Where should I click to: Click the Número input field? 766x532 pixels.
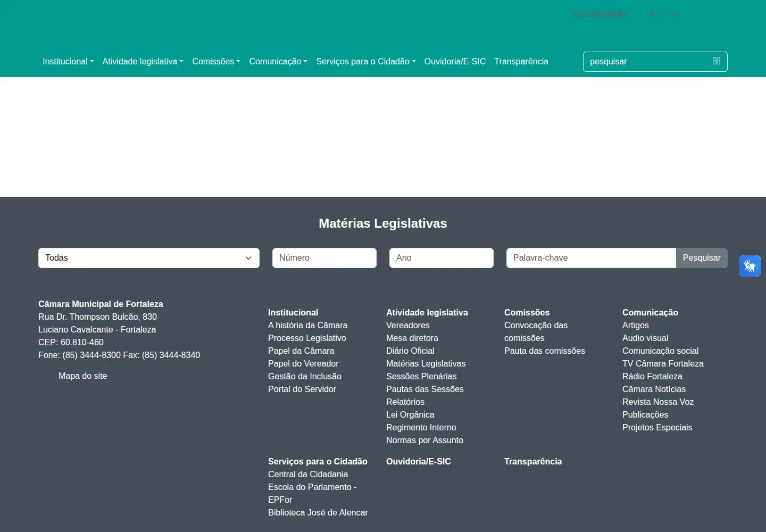pyautogui.click(x=324, y=258)
